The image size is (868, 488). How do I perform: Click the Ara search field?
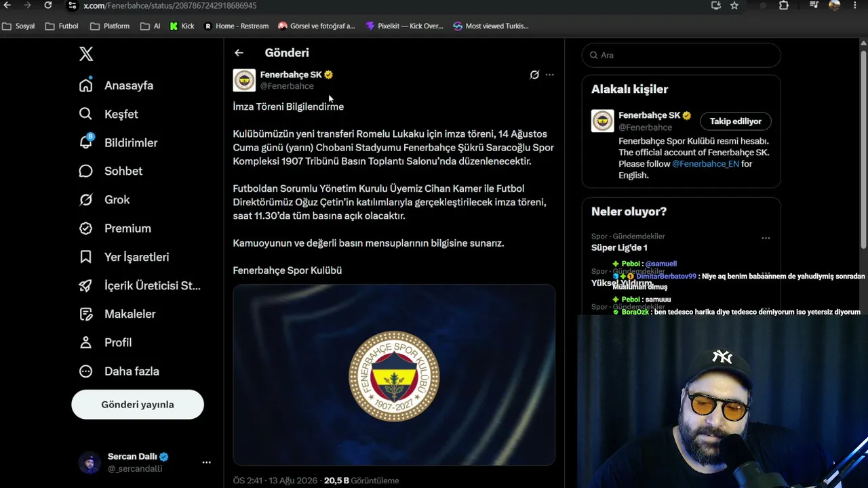(682, 55)
